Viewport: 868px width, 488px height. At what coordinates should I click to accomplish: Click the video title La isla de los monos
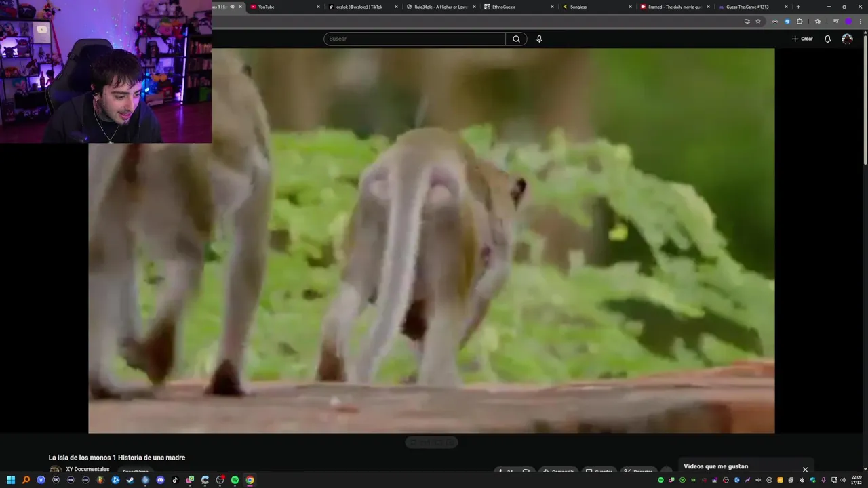[x=117, y=457]
